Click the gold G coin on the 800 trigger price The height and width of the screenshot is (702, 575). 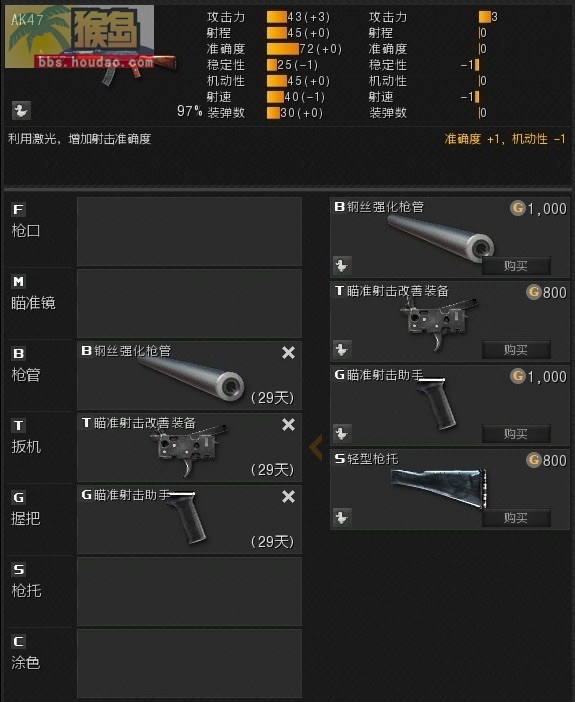point(533,292)
